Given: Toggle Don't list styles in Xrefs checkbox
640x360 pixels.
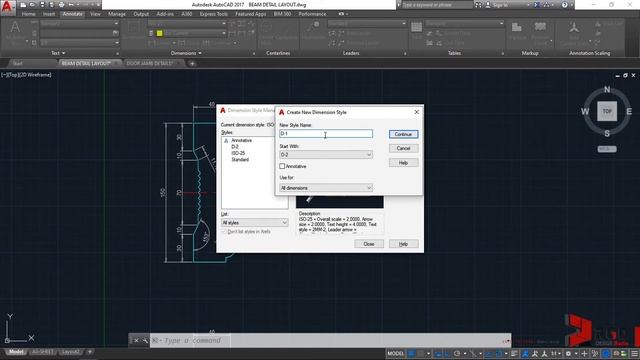Looking at the screenshot, I should coord(224,232).
